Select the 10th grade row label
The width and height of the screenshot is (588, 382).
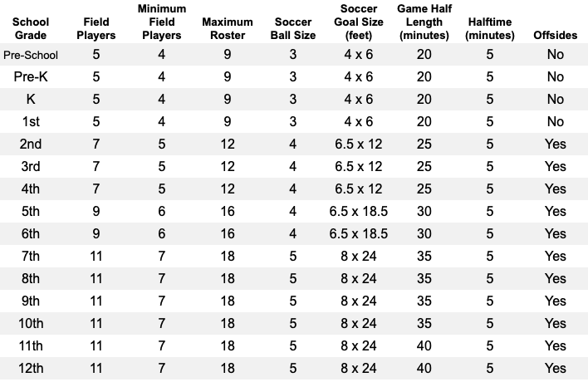click(31, 324)
